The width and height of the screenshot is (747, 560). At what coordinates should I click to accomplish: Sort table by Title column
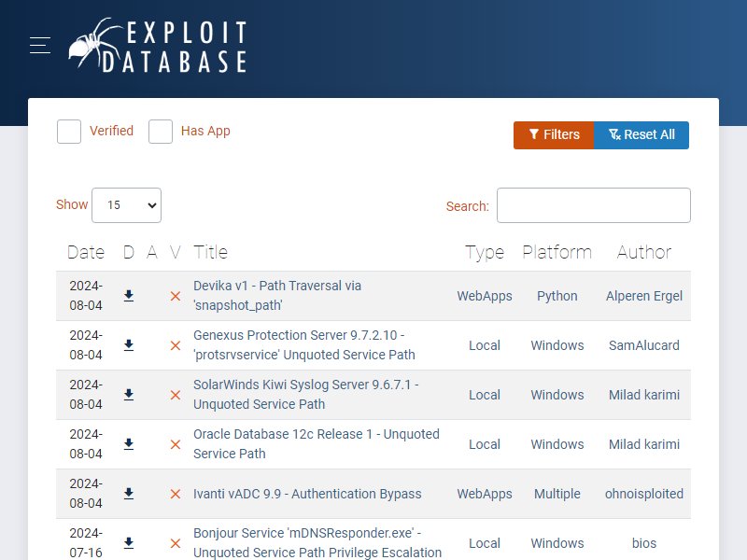(x=211, y=252)
